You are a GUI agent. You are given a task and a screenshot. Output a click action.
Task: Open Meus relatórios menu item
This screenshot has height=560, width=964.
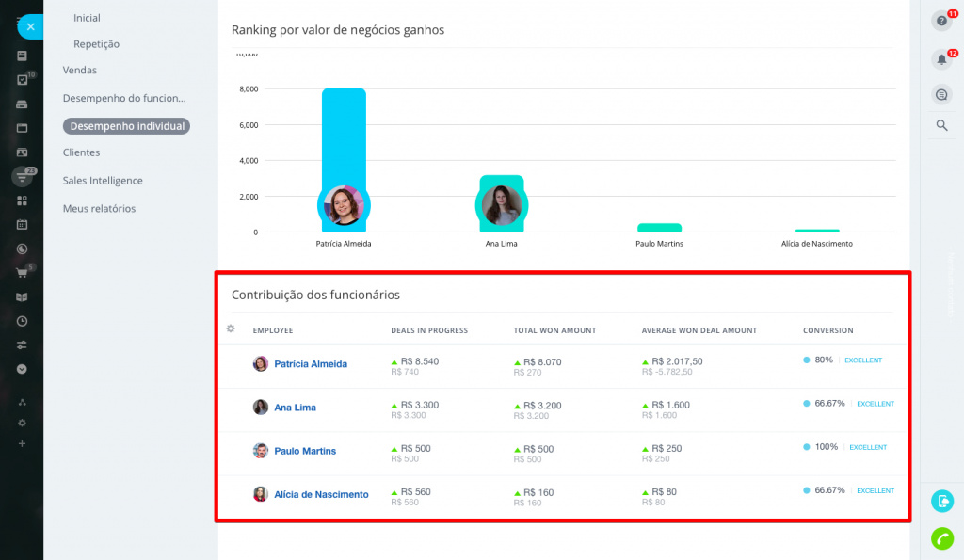(99, 209)
